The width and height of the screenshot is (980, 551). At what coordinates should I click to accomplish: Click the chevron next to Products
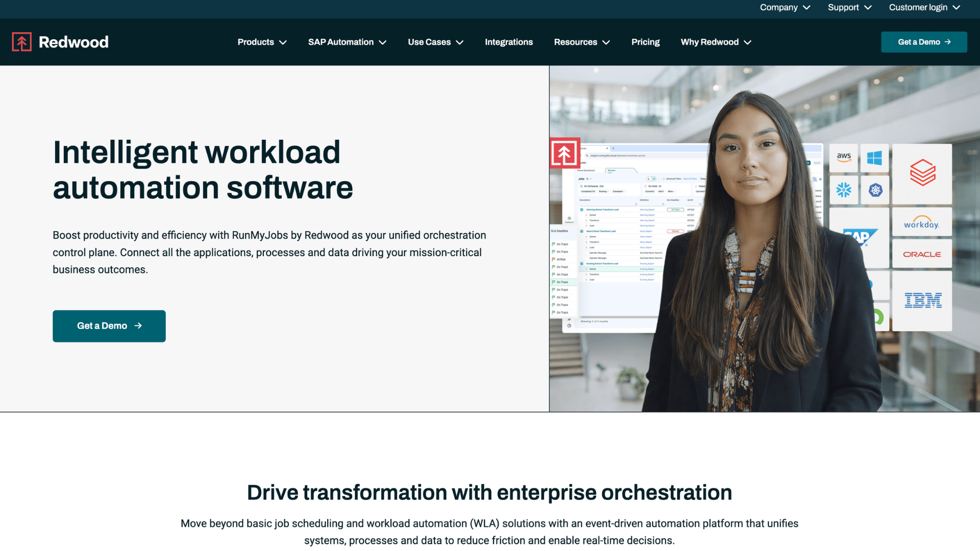[x=283, y=42]
